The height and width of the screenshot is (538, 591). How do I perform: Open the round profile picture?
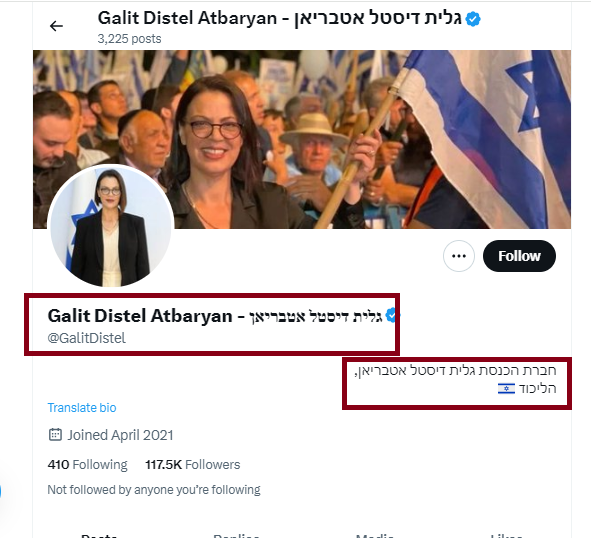pyautogui.click(x=110, y=225)
